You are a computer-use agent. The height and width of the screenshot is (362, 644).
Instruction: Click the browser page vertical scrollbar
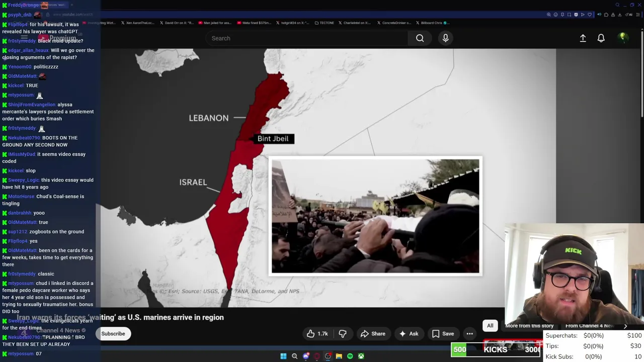(x=641, y=75)
